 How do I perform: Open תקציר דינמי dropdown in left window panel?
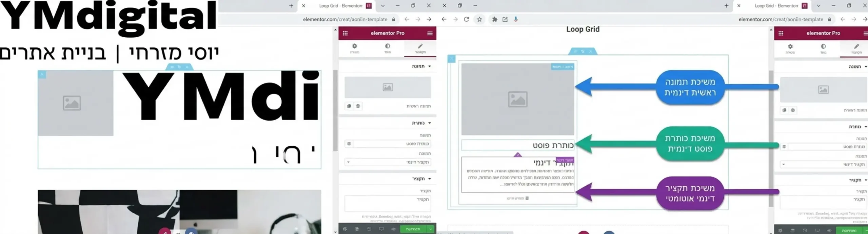coord(388,162)
